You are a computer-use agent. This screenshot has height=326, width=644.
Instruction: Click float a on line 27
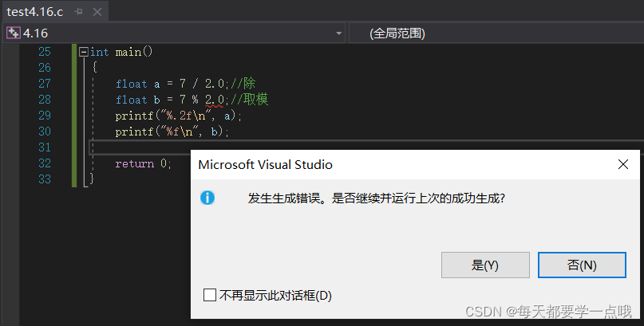click(137, 84)
